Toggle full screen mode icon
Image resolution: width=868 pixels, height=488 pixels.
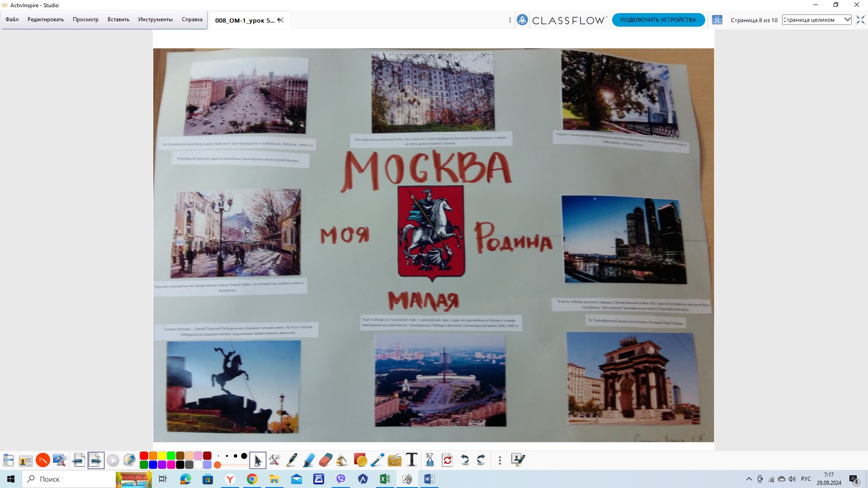click(x=860, y=20)
